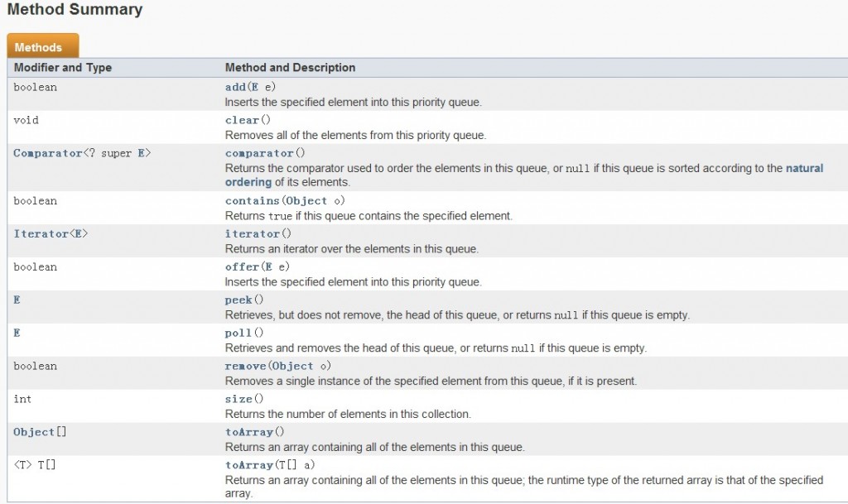848x504 pixels.
Task: Open the Methods tab
Action: tap(38, 47)
